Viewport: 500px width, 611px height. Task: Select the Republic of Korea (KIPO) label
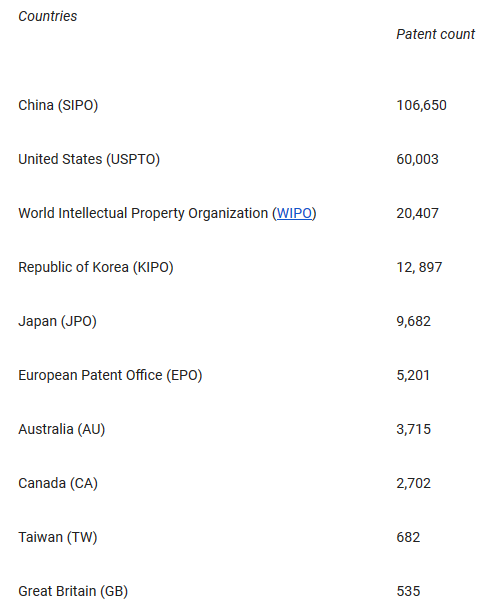point(96,267)
